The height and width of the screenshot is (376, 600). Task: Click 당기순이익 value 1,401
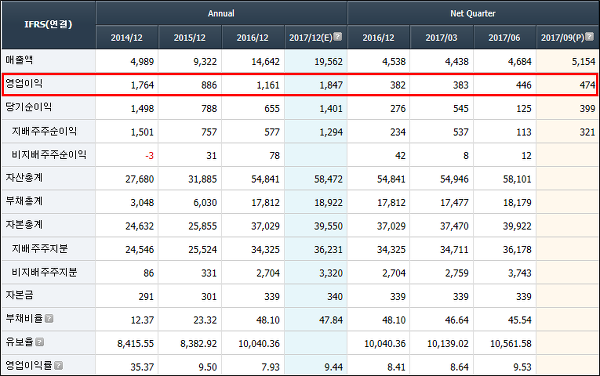pos(331,109)
